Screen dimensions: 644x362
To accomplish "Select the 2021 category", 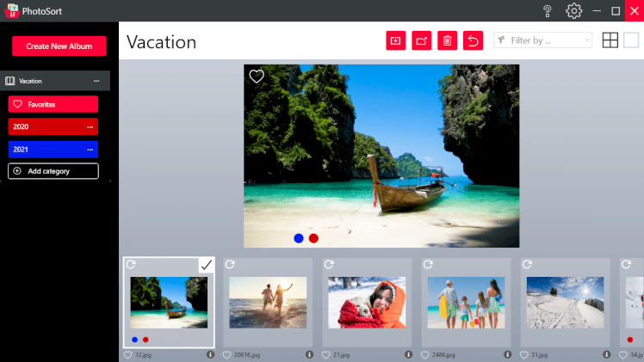I will 53,150.
